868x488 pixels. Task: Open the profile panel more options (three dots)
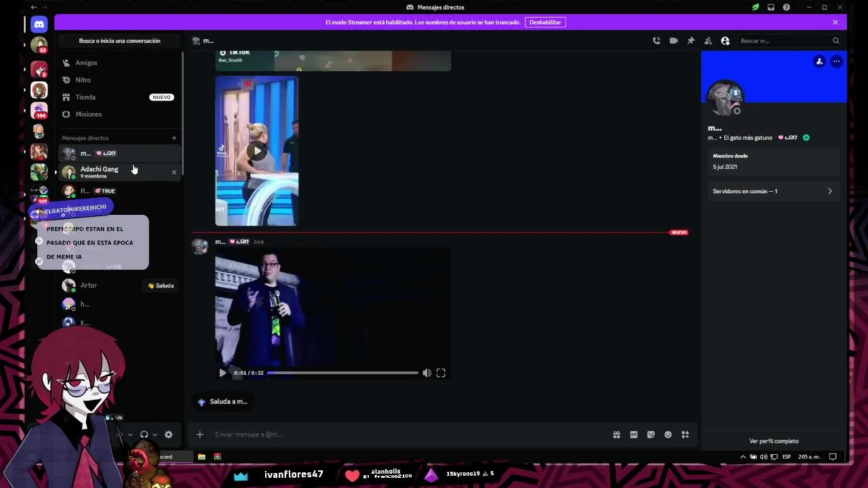pos(836,62)
